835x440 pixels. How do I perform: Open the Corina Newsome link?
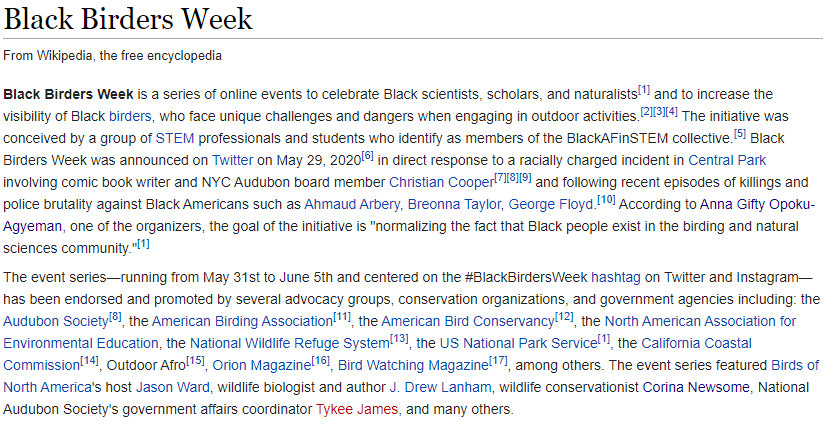coord(696,387)
